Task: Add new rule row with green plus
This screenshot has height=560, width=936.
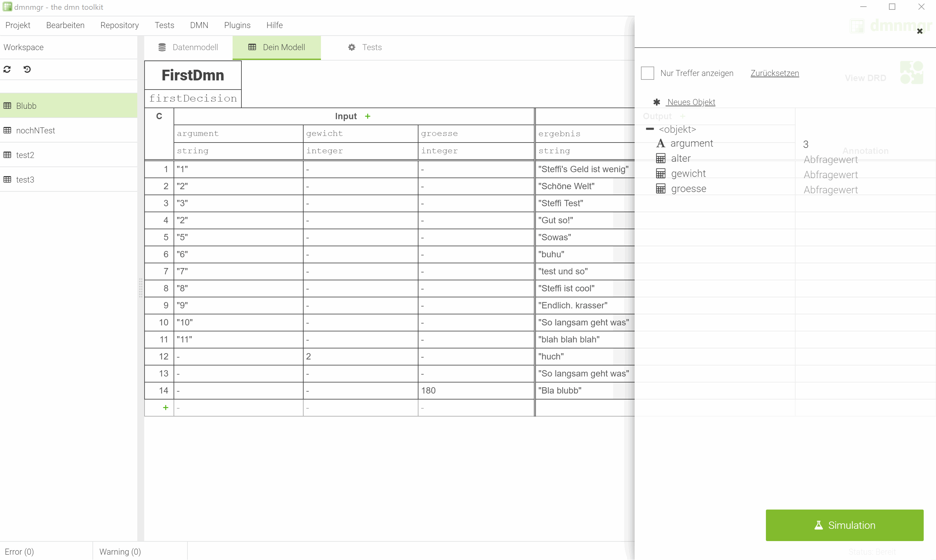Action: tap(165, 408)
